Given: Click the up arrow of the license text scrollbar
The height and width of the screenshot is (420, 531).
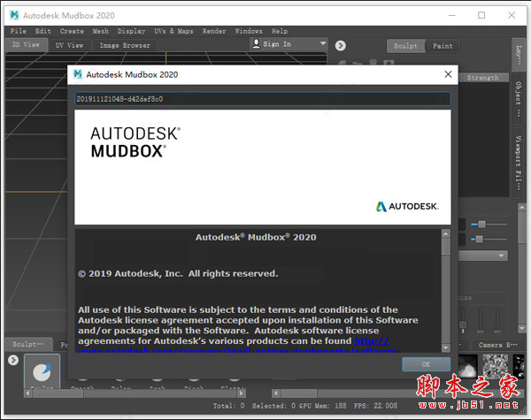Looking at the screenshot, I should (446, 233).
